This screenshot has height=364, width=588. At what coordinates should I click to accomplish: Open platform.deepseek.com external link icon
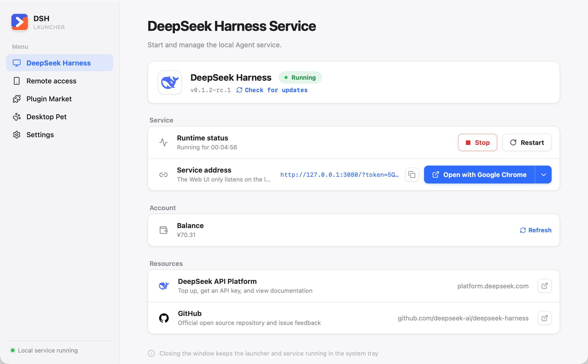click(545, 286)
